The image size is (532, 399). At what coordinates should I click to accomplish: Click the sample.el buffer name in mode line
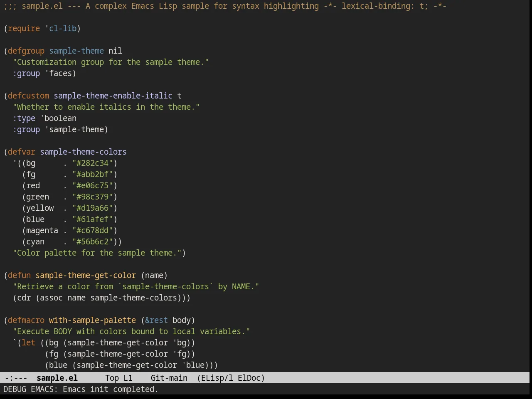[57, 378]
